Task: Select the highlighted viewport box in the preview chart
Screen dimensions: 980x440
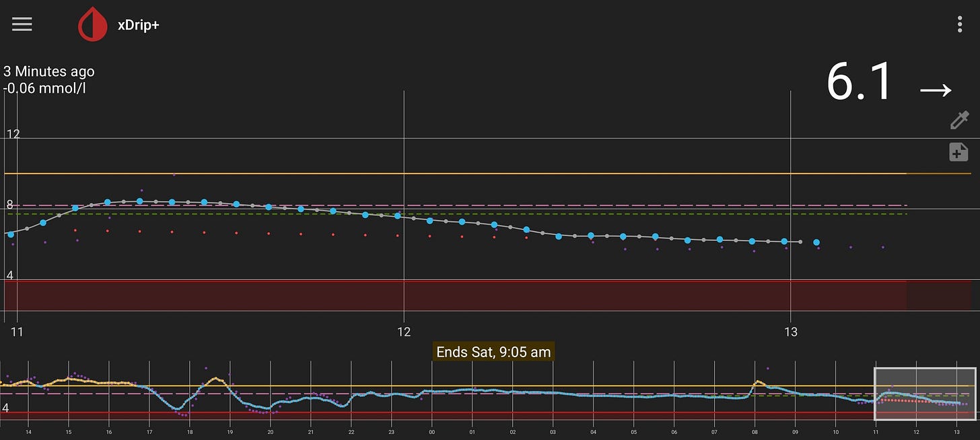Action: point(925,394)
